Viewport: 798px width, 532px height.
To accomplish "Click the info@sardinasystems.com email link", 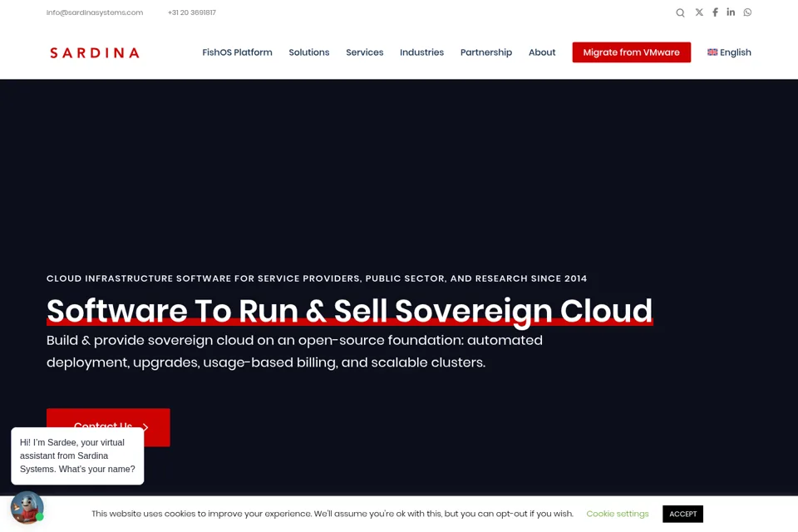I will (x=95, y=12).
